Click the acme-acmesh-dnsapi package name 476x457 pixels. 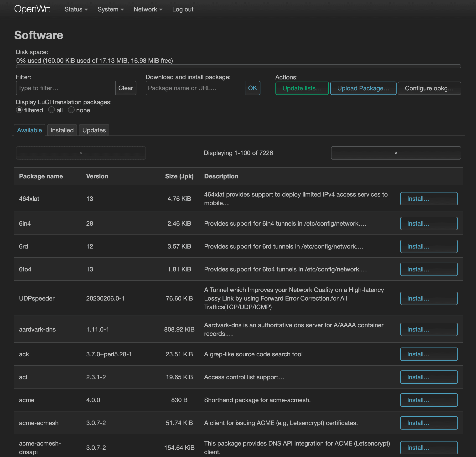click(40, 447)
